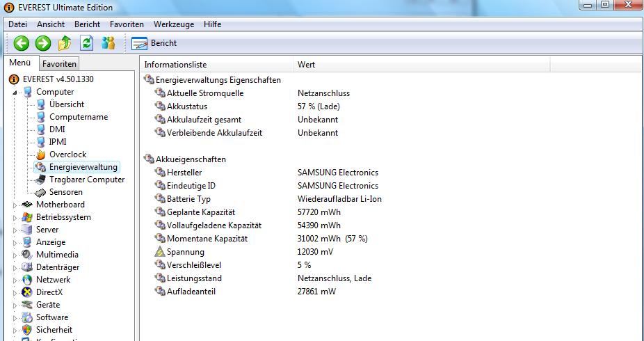
Task: Click the Overclock flame icon
Action: click(x=40, y=154)
